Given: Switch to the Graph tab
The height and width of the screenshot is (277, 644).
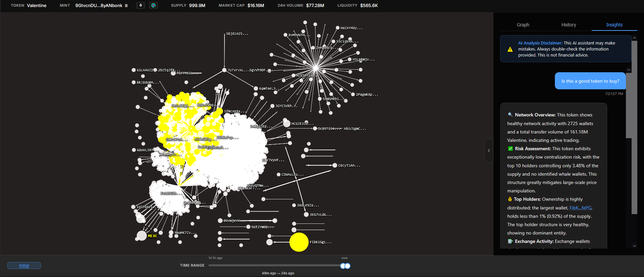Looking at the screenshot, I should (x=523, y=25).
